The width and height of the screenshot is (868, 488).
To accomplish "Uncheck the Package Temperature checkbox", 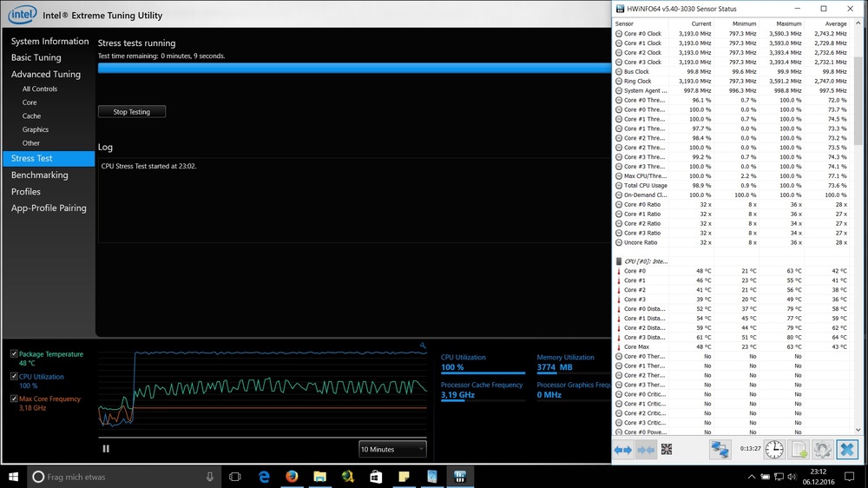I will tap(14, 354).
